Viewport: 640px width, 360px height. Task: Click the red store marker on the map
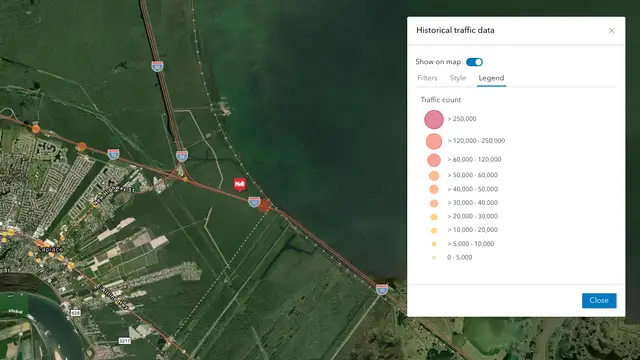pyautogui.click(x=240, y=184)
